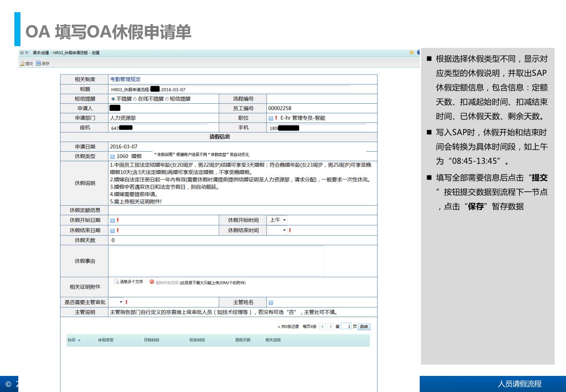
Task: Click the 结束时间 column header
Action: point(197,340)
